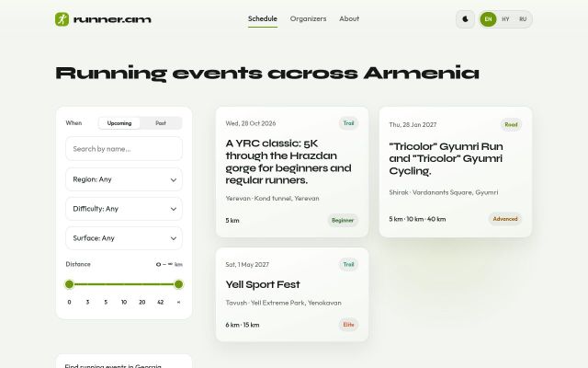This screenshot has width=588, height=368.
Task: Toggle dark mode with moon icon
Action: pos(466,19)
